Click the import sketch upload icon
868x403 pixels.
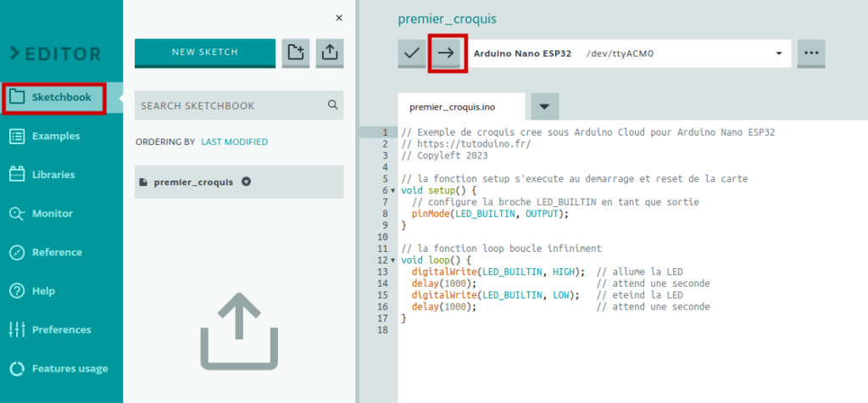coord(330,53)
